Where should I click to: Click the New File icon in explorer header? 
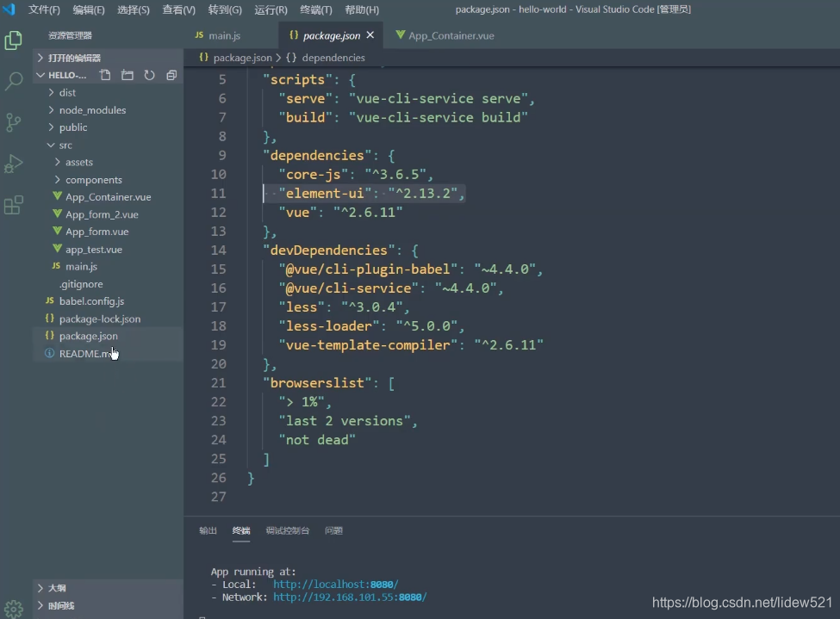click(x=105, y=75)
